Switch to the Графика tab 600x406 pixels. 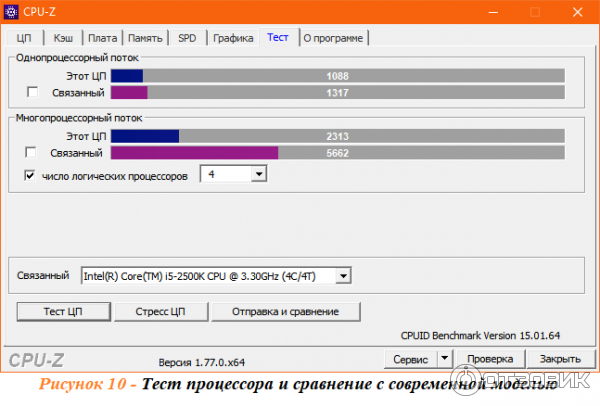[233, 38]
